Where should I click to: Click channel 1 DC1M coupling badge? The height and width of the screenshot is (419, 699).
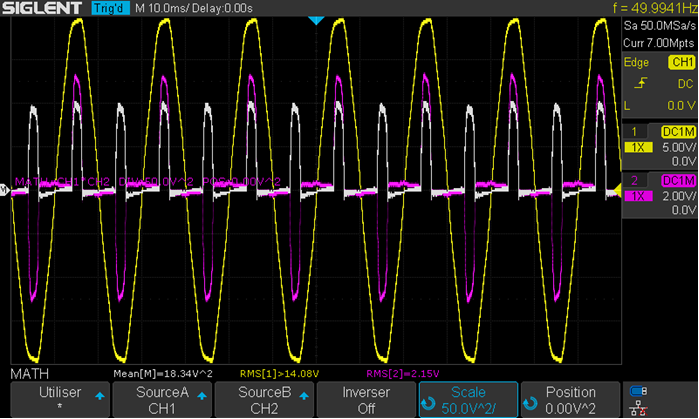point(678,132)
